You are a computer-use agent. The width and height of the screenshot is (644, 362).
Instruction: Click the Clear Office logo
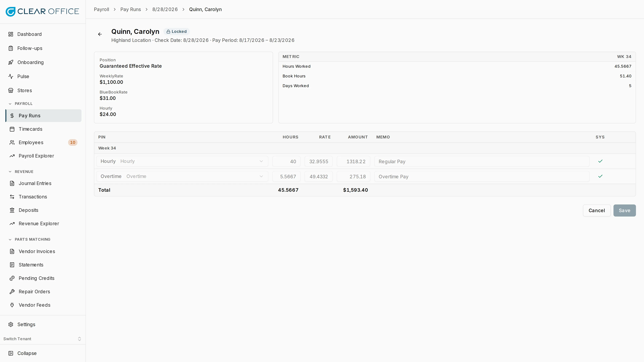(42, 12)
